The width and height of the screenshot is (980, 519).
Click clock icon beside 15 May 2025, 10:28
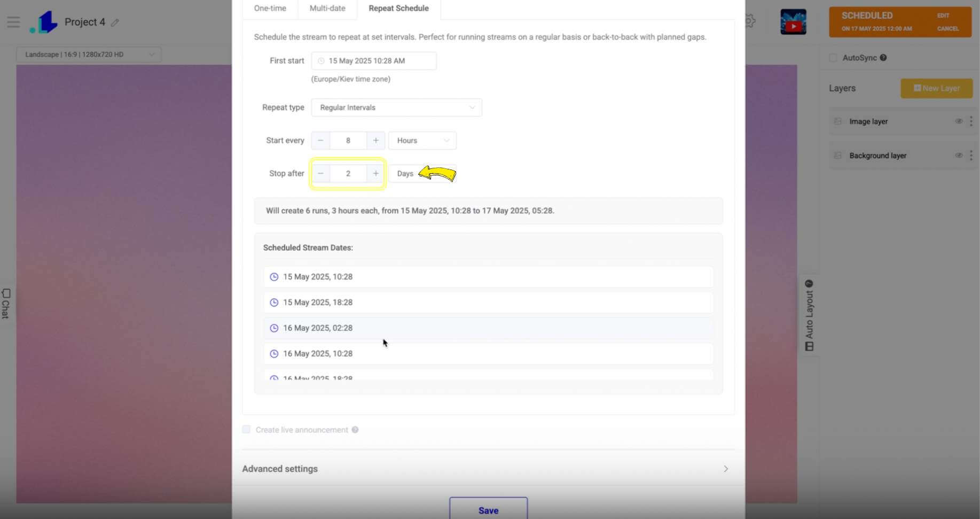click(274, 277)
